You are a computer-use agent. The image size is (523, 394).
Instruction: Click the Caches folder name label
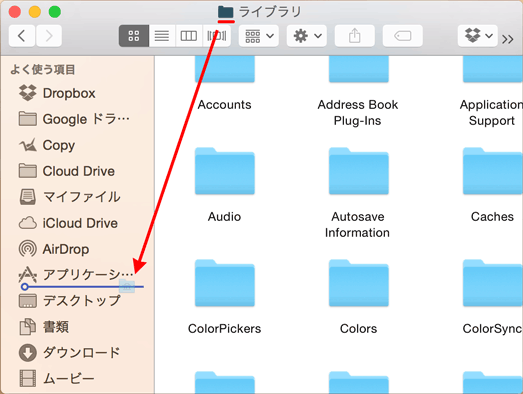(492, 217)
